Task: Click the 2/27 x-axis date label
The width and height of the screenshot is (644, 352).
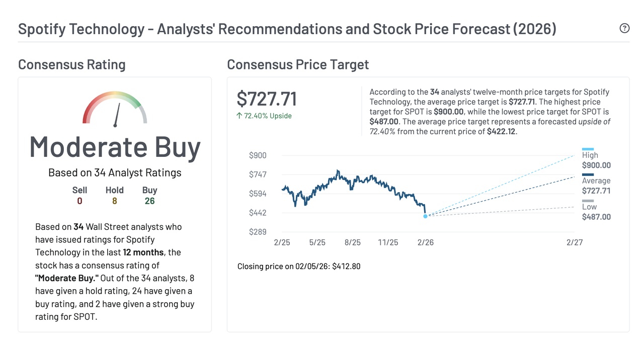Action: click(x=574, y=242)
